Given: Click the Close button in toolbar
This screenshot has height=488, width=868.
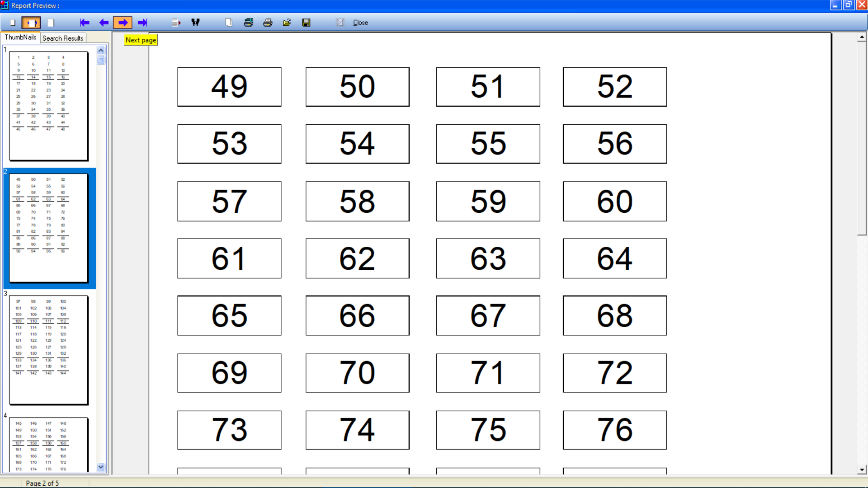Looking at the screenshot, I should 360,23.
